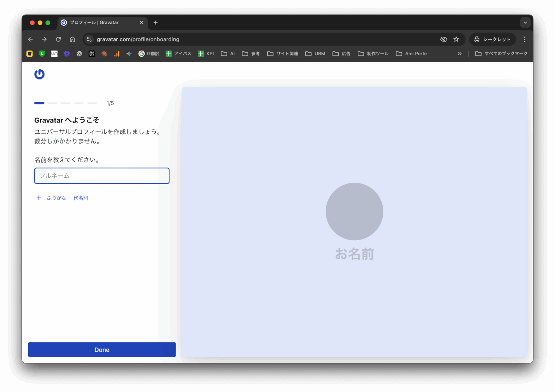Click the Gravatar logo on the page
This screenshot has width=555, height=392.
[x=39, y=74]
